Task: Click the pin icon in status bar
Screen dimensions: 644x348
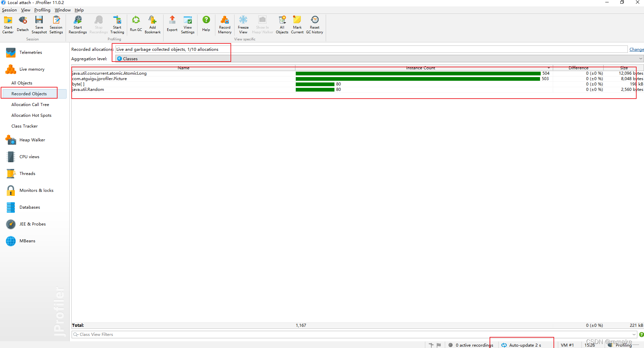Action: 431,345
